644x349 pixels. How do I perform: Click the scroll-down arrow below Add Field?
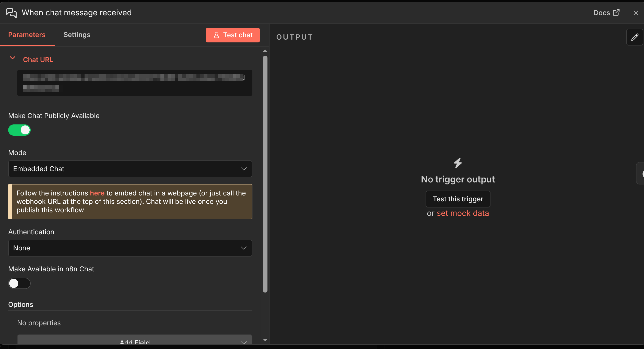click(265, 340)
